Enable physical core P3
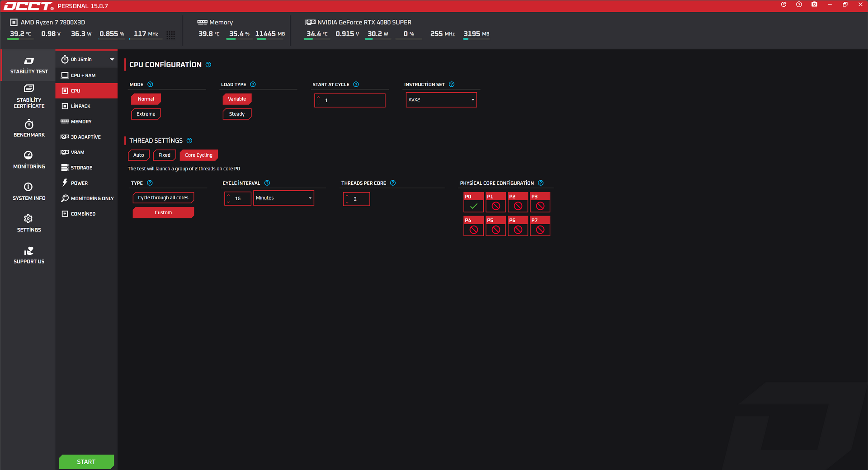868x470 pixels. [540, 202]
